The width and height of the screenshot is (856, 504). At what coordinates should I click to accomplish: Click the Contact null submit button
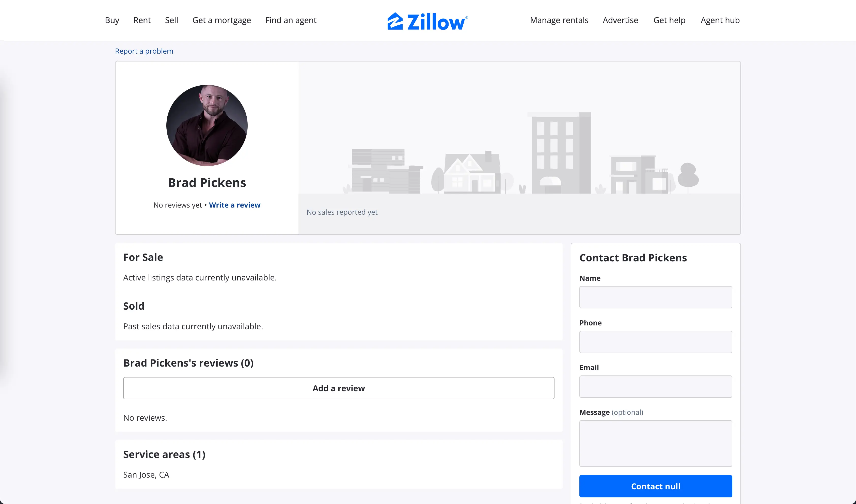coord(655,486)
